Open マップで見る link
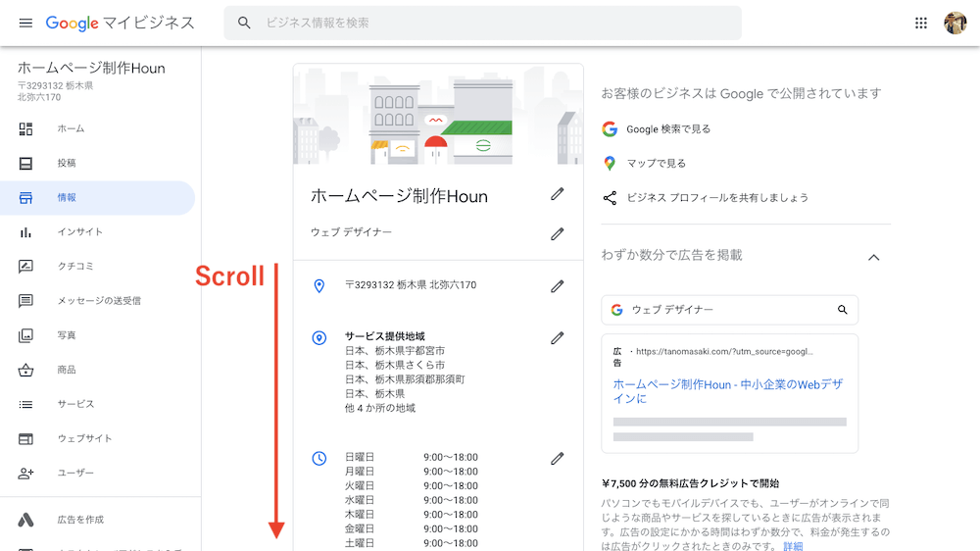 tap(657, 163)
